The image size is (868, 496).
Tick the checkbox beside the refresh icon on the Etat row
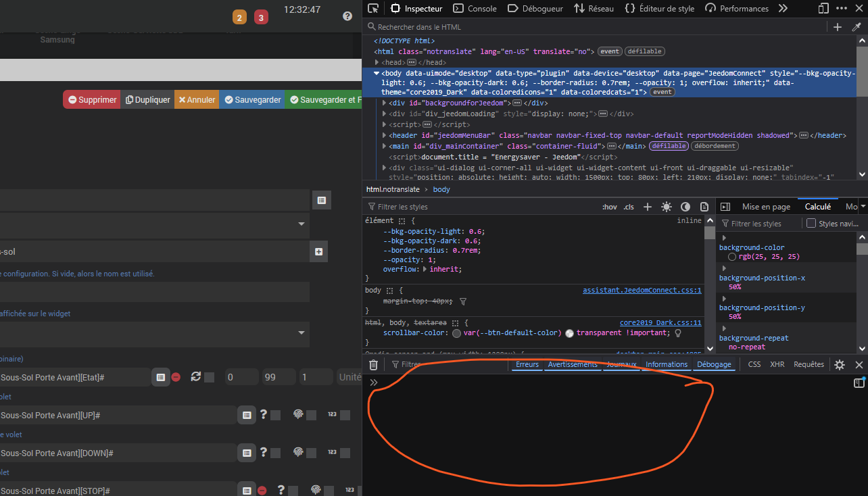pyautogui.click(x=210, y=377)
